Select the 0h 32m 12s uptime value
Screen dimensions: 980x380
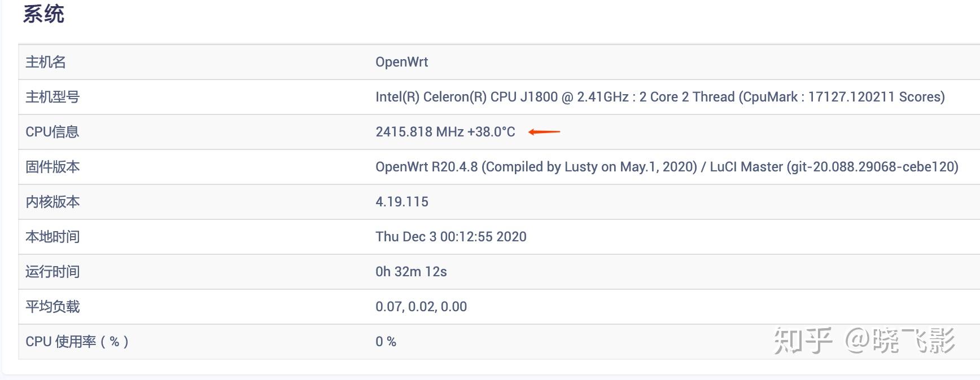(411, 272)
